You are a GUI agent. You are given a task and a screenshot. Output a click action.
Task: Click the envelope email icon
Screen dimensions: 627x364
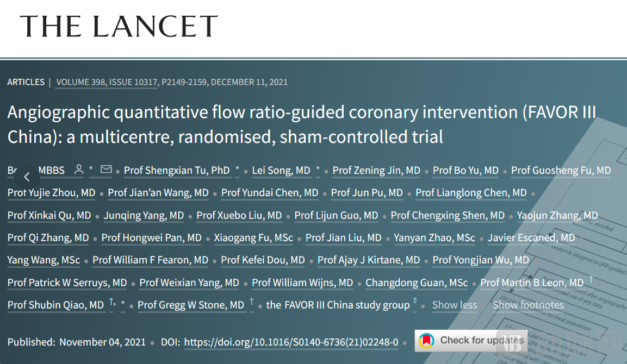(106, 170)
